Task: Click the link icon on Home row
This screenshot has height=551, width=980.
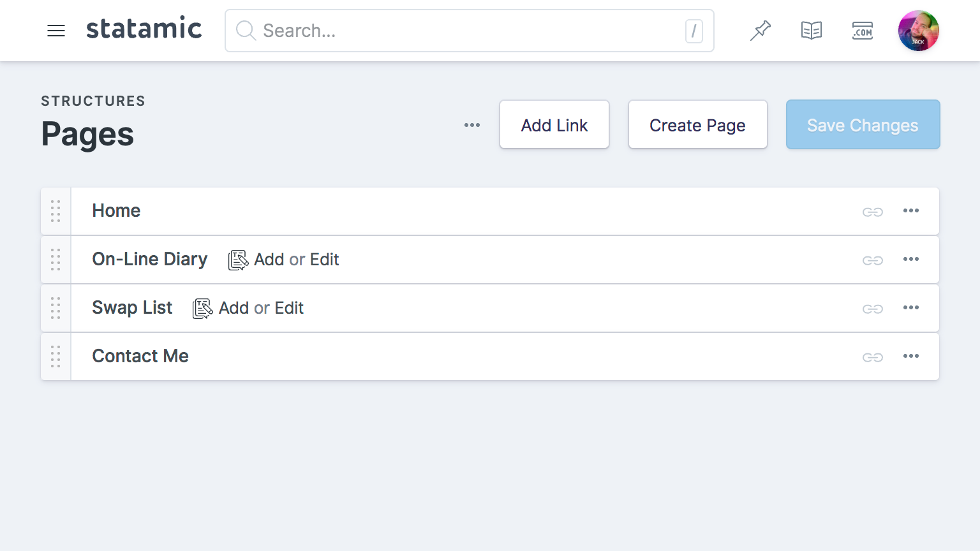Action: click(872, 212)
